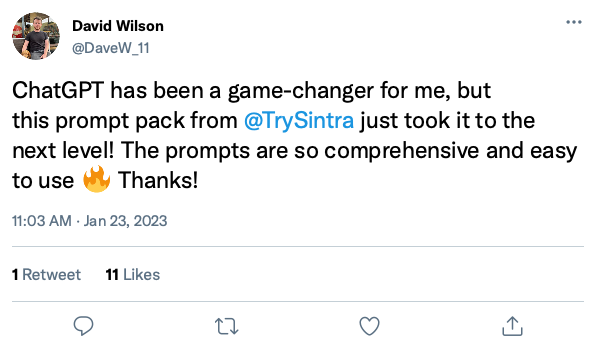Screen dimensions: 596x362
Task: Open the share upload icon
Action: point(512,326)
